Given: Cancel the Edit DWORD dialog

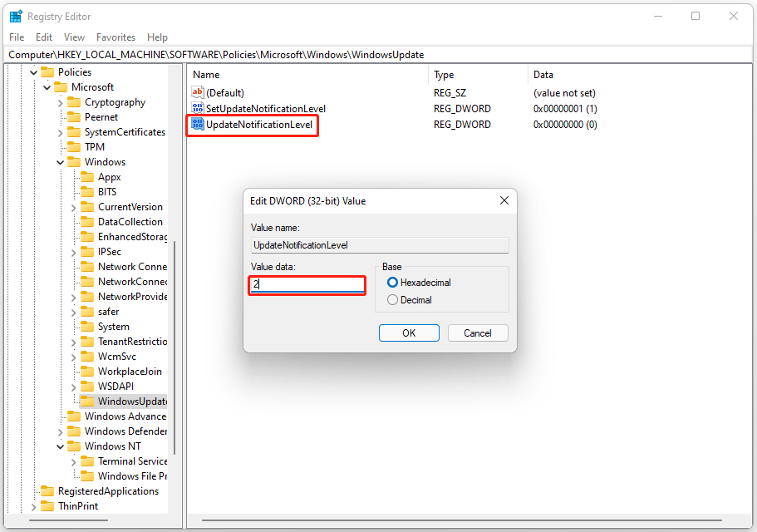Looking at the screenshot, I should click(x=478, y=333).
